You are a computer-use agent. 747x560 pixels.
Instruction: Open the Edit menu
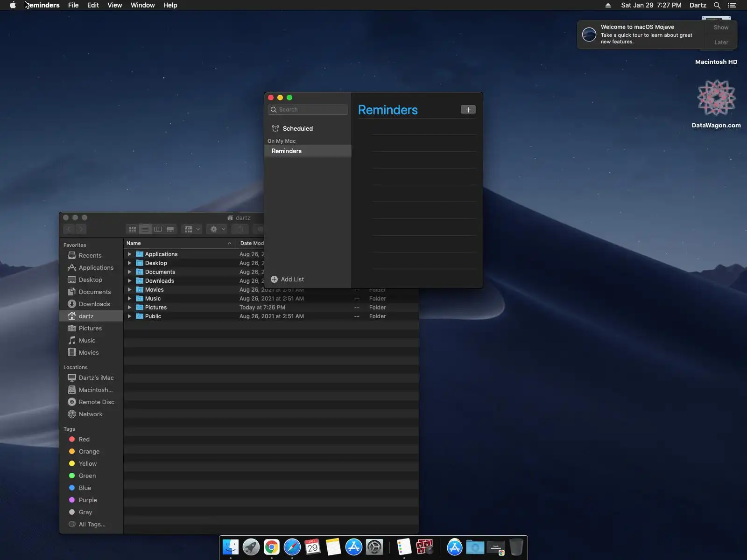[x=93, y=5]
